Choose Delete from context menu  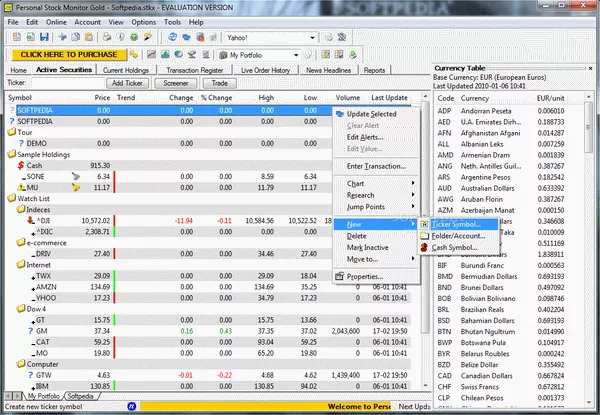[x=377, y=236]
